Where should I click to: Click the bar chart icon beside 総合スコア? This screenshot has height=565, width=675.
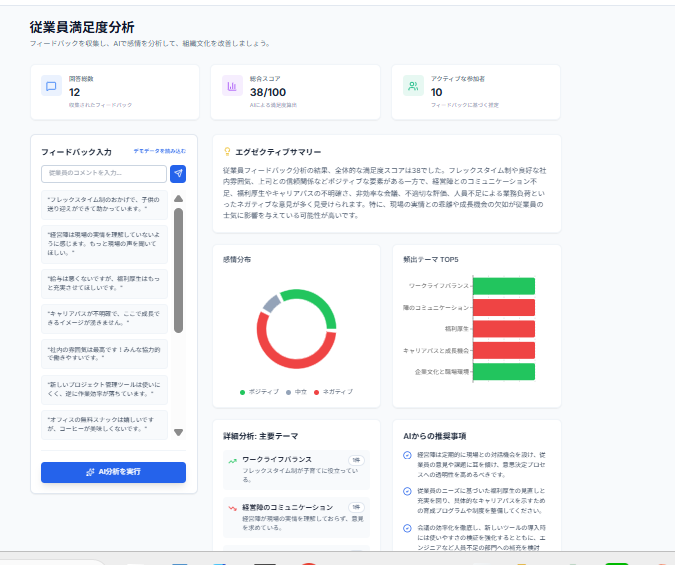(x=232, y=86)
